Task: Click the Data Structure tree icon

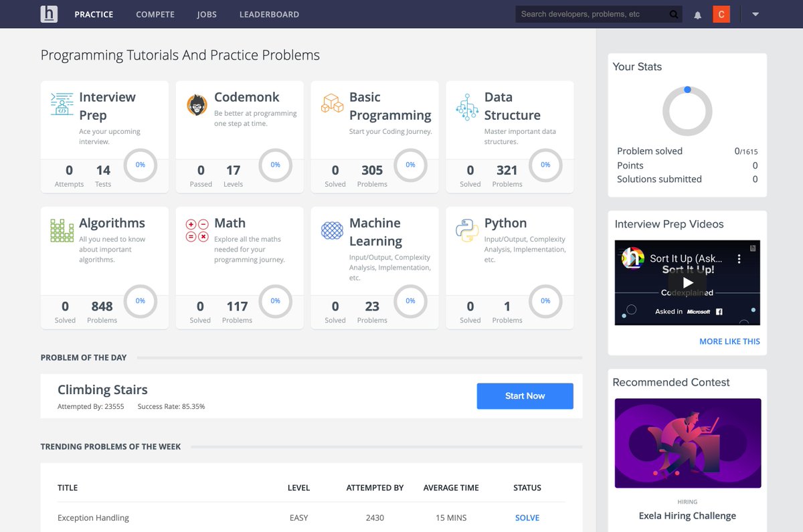Action: pos(467,106)
